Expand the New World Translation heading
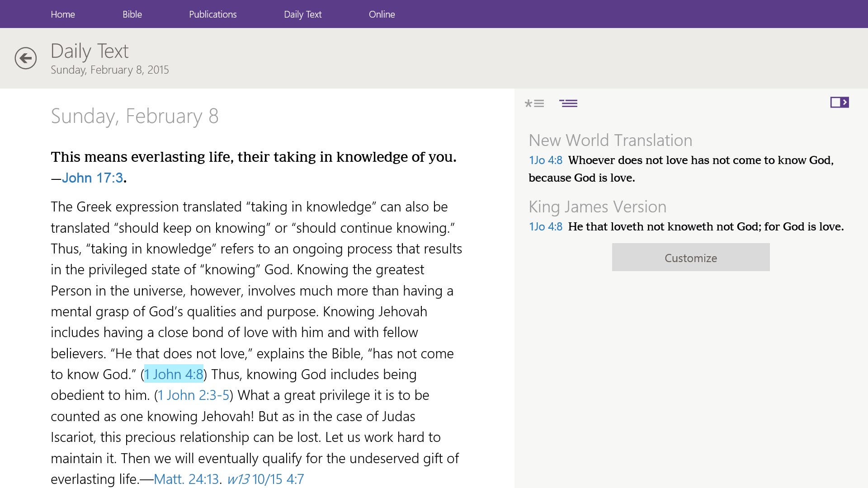 tap(610, 140)
